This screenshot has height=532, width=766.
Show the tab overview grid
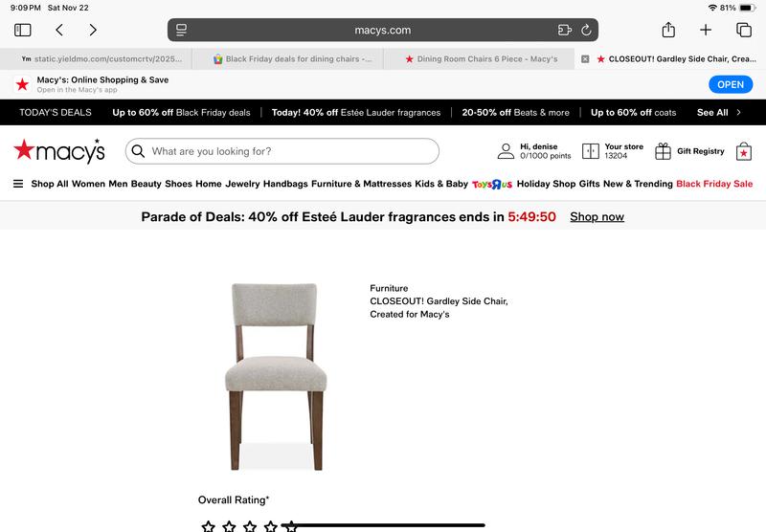[744, 31]
